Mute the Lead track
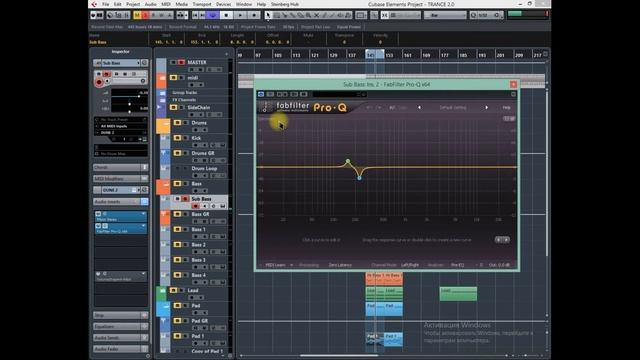640x360 pixels. click(173, 290)
